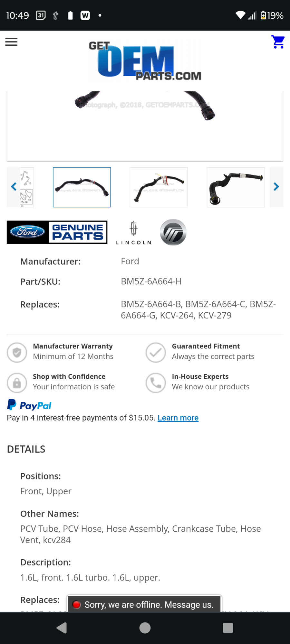Open the hamburger navigation menu

(11, 42)
